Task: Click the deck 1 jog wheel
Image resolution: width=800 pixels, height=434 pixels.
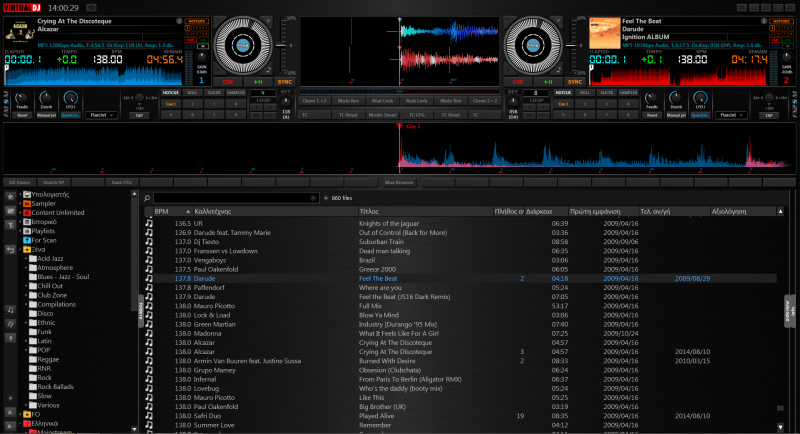Action: click(x=243, y=45)
